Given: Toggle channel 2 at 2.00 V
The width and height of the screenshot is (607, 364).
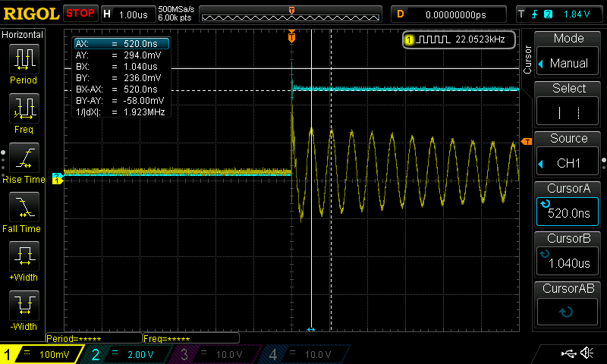Looking at the screenshot, I should coord(131,354).
